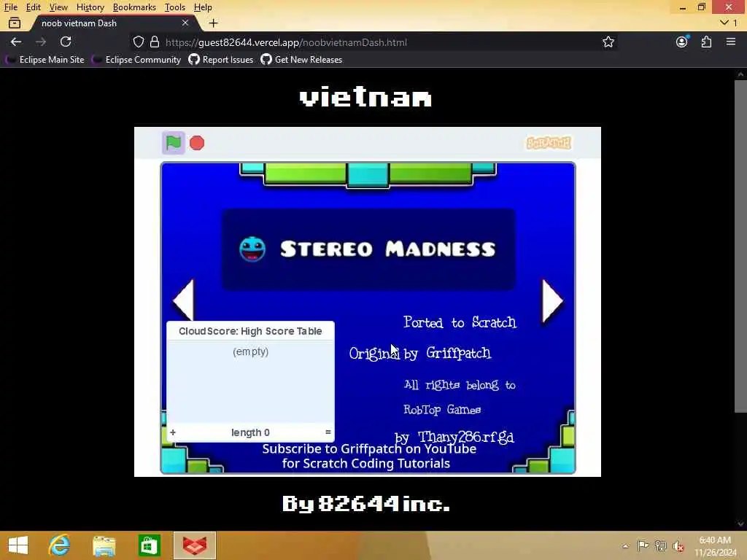Click 'for Scratch Coding Tutorials' text
This screenshot has width=747, height=560.
coord(366,463)
